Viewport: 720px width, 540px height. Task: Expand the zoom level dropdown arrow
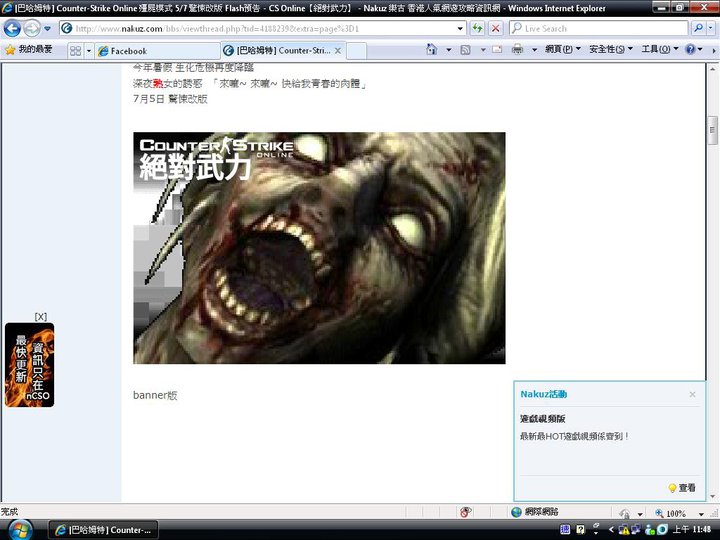coord(701,514)
